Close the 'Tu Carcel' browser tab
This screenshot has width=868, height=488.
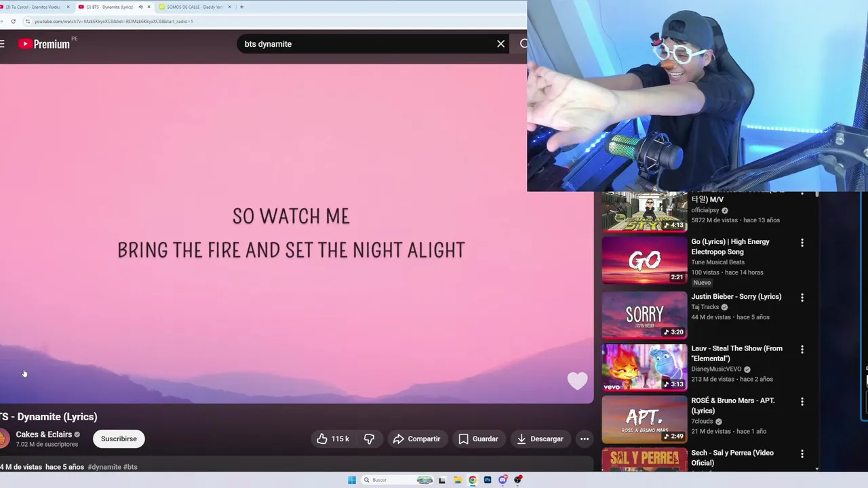coord(68,7)
